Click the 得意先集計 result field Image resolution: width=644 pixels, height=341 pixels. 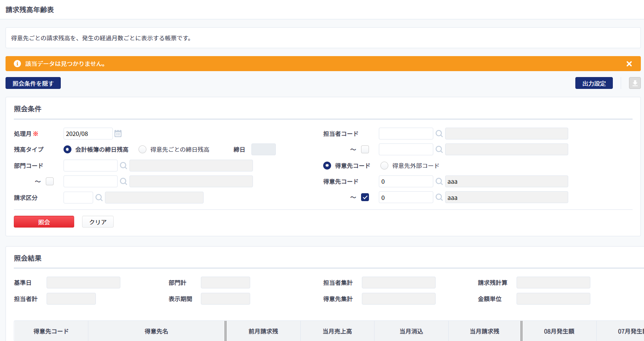point(399,299)
